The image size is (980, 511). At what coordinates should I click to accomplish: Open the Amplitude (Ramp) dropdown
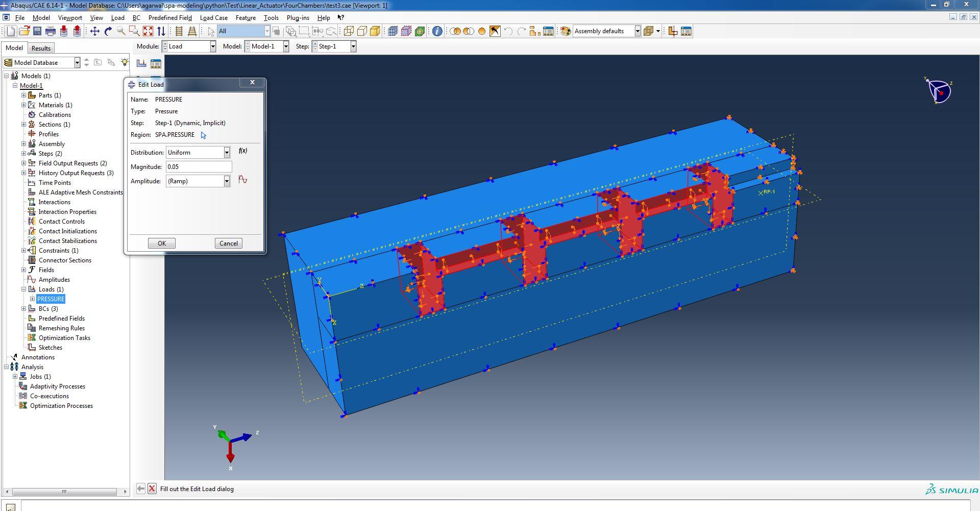227,181
